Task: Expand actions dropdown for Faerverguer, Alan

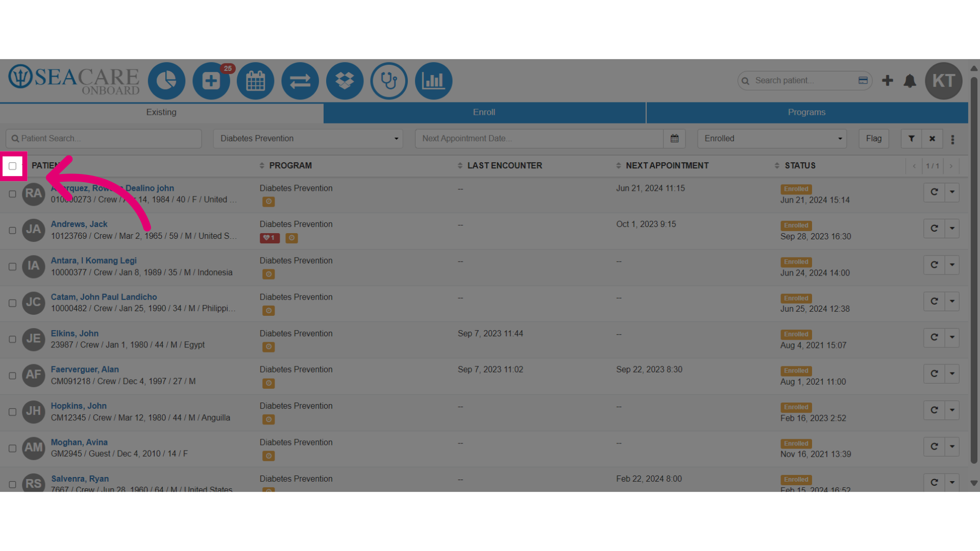Action: (952, 373)
